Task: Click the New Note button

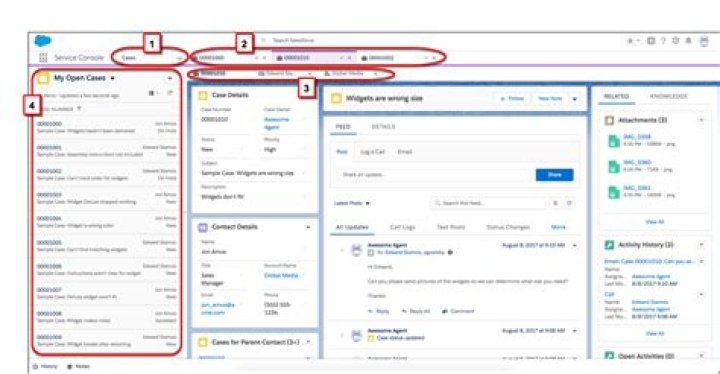Action: pyautogui.click(x=550, y=99)
